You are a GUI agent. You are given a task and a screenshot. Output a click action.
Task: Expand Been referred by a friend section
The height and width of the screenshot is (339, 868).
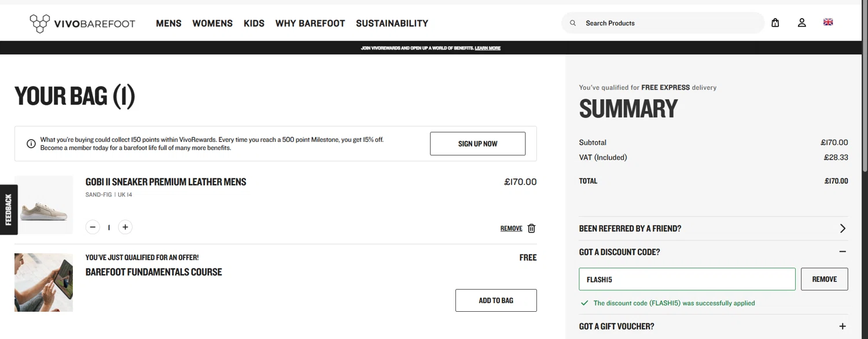(713, 228)
